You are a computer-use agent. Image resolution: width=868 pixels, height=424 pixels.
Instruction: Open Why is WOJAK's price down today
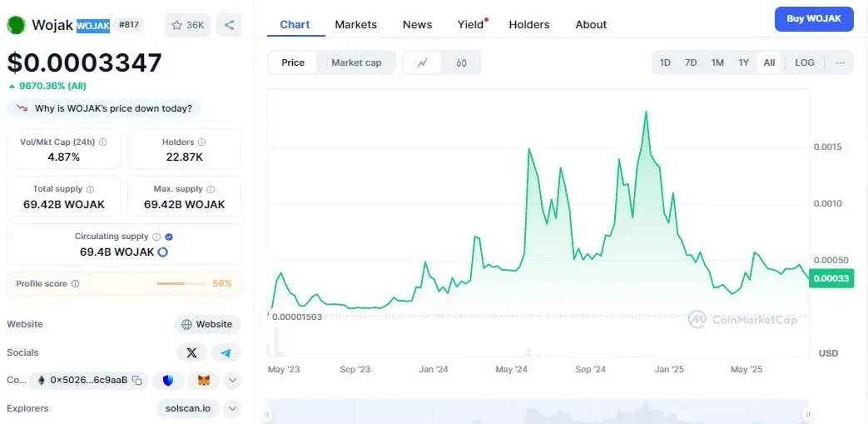pyautogui.click(x=103, y=108)
